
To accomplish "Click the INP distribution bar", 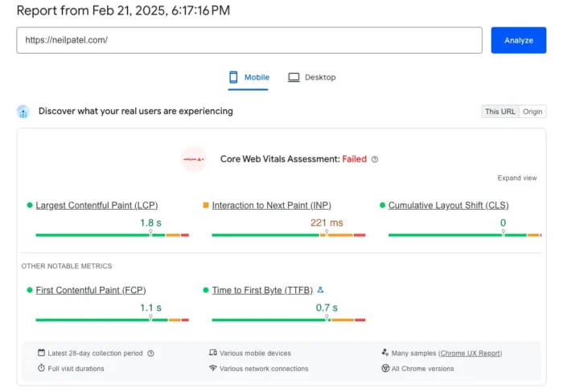I will point(289,235).
